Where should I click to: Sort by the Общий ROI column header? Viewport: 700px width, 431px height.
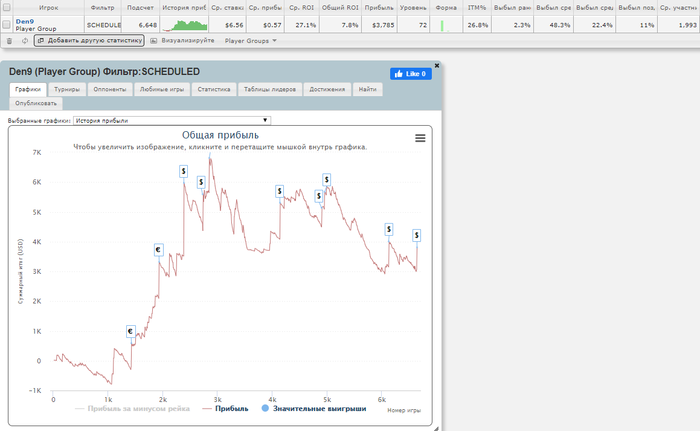pyautogui.click(x=340, y=8)
